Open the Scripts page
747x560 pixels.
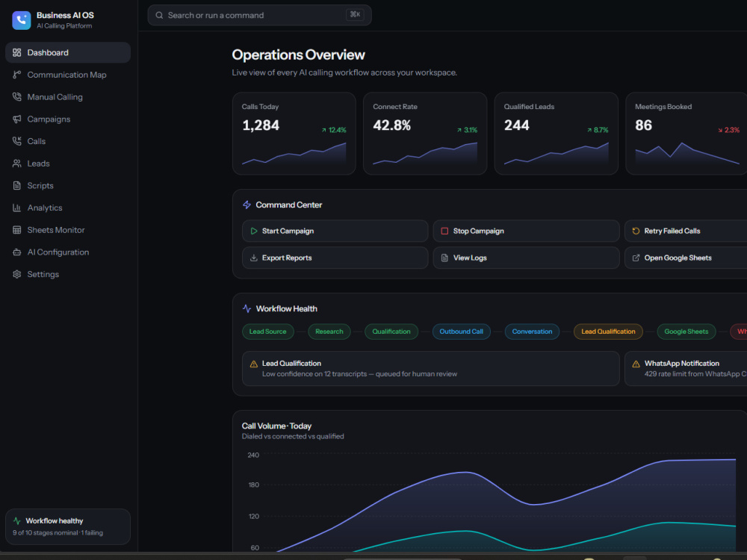(68, 186)
